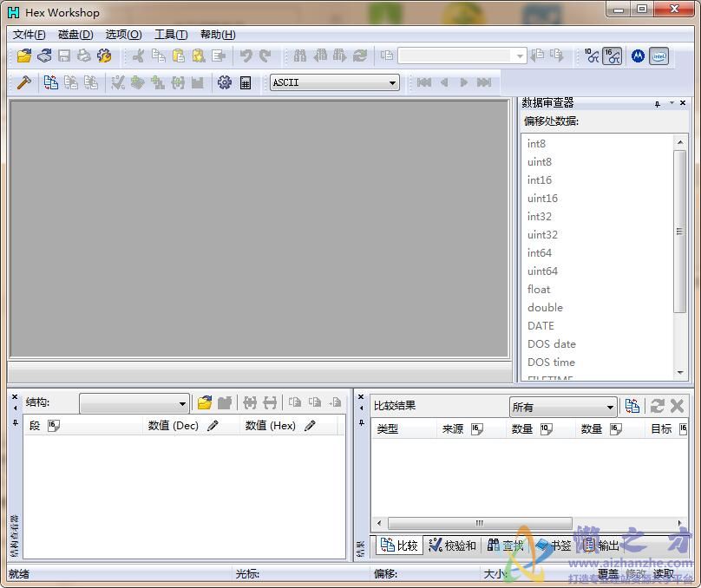Viewport: 701px width, 588px height.
Task: Select the Intel byte ordering icon
Action: click(x=659, y=56)
